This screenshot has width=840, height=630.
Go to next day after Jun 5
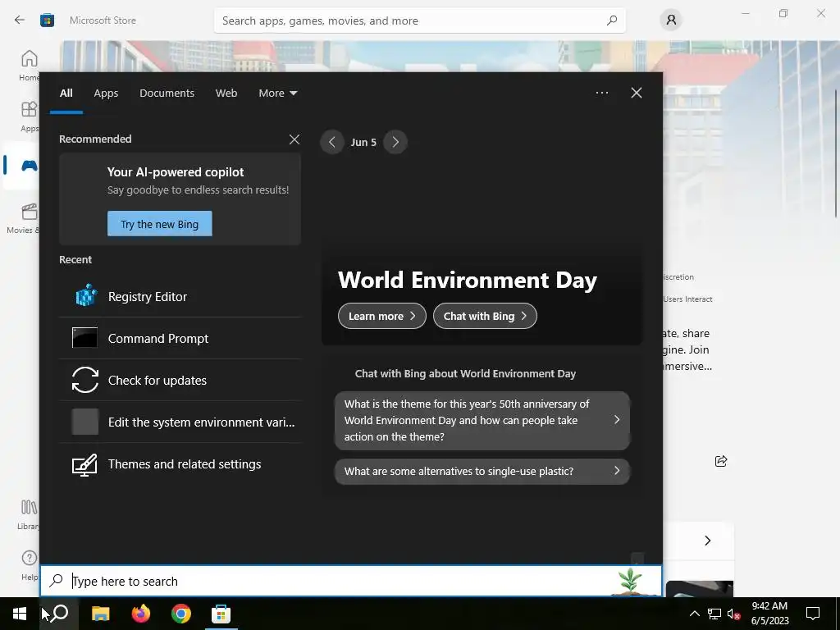[x=395, y=142]
